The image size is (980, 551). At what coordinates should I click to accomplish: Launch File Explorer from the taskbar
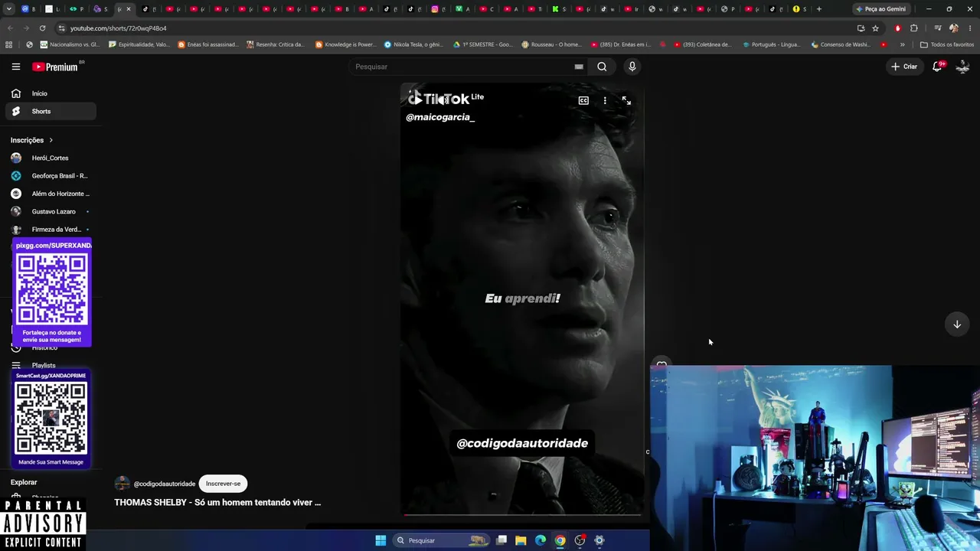coord(521,540)
